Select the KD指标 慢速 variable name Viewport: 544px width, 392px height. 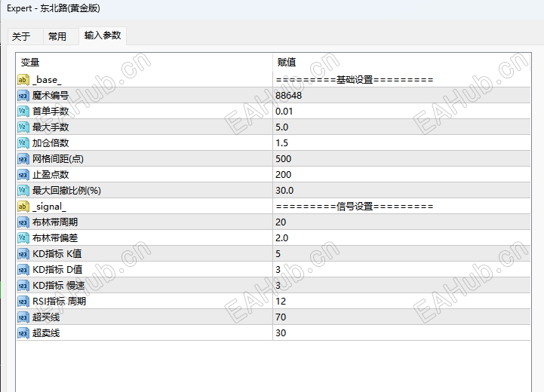[59, 286]
